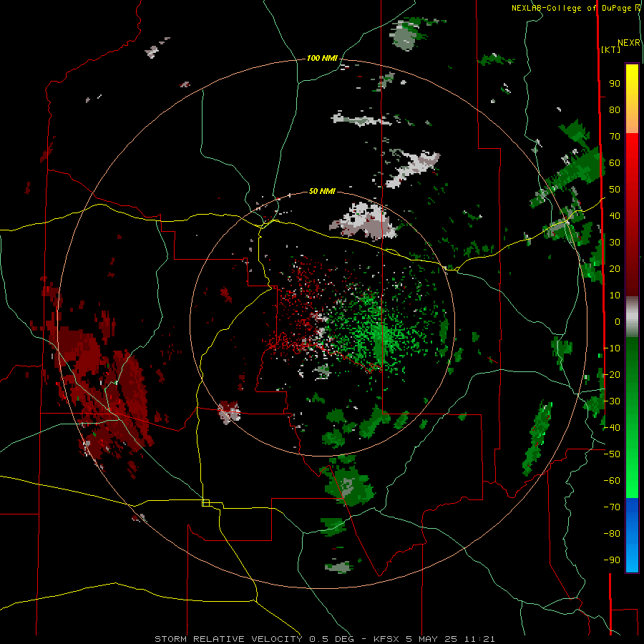Click the 10 value on velocity scale
644x644 pixels.
(x=615, y=296)
